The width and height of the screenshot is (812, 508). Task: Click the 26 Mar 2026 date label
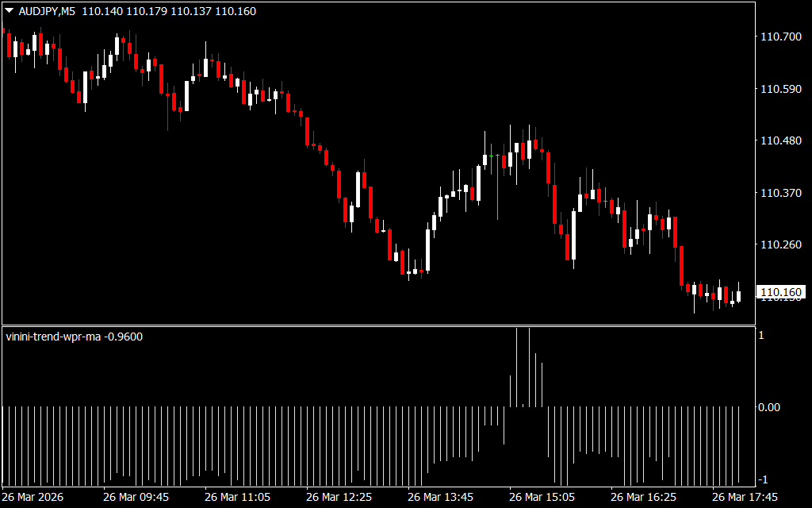35,497
